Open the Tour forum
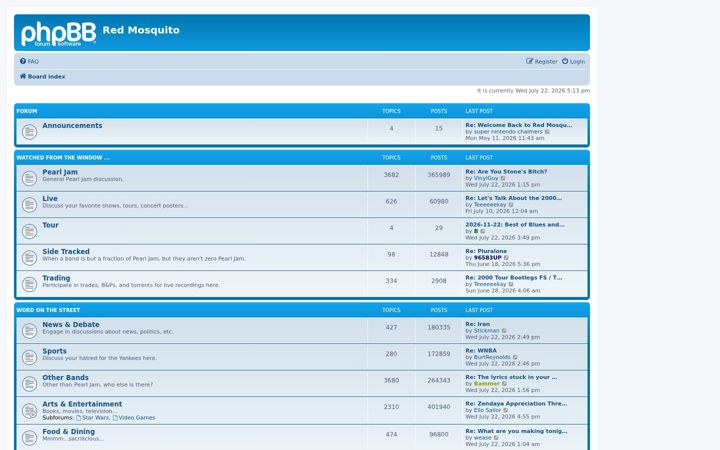This screenshot has height=450, width=720. pyautogui.click(x=51, y=225)
